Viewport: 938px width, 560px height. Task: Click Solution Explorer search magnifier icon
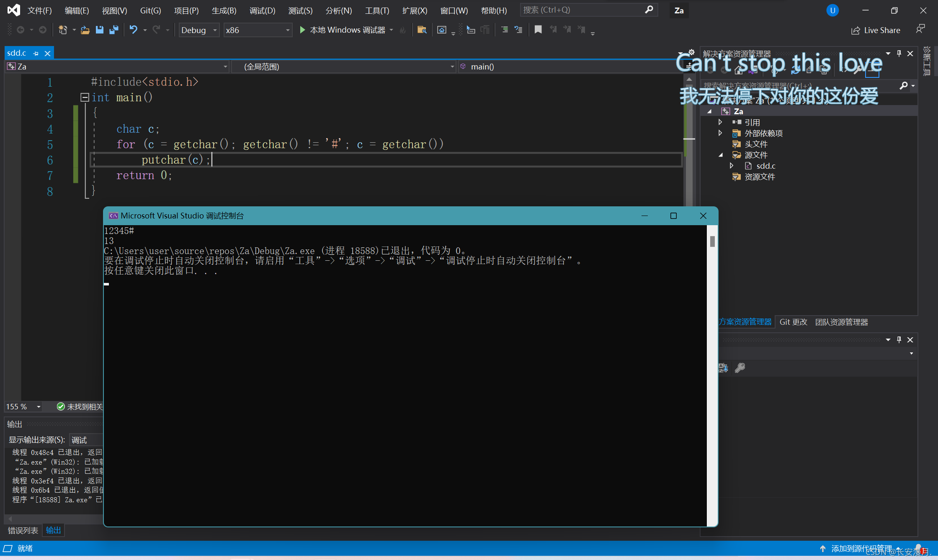click(x=904, y=86)
